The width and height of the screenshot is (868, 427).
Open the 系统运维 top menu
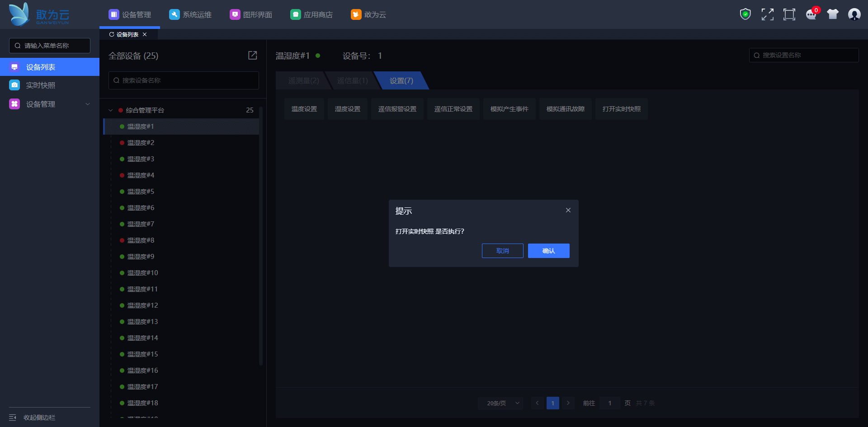coord(190,14)
